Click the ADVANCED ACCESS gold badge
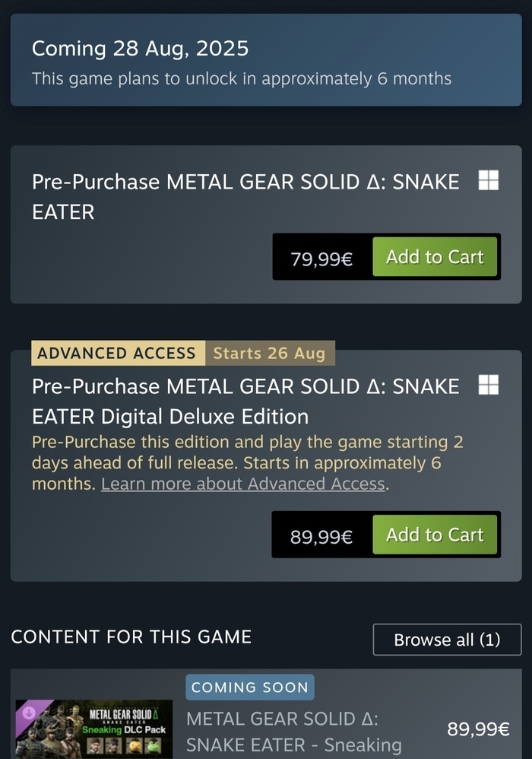This screenshot has height=759, width=532. (x=116, y=353)
